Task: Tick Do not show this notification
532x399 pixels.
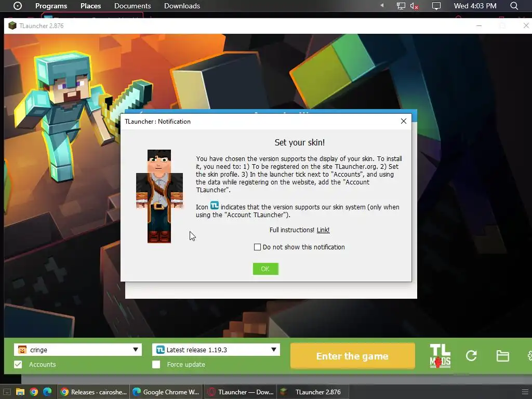Action: point(258,247)
